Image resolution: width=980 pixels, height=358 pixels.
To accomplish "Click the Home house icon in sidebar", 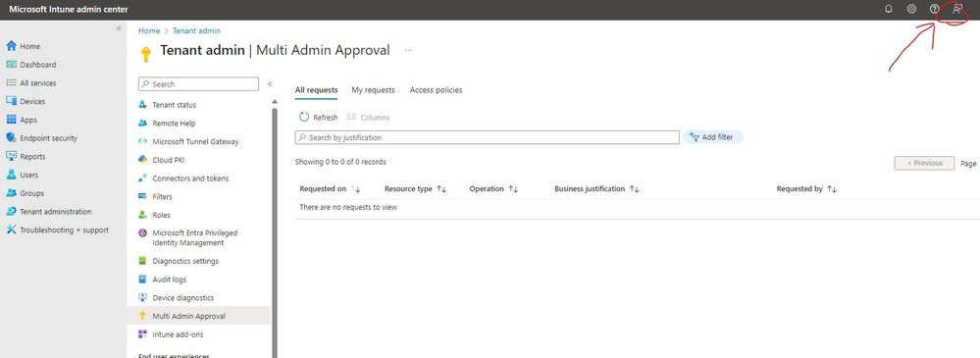I will [11, 46].
